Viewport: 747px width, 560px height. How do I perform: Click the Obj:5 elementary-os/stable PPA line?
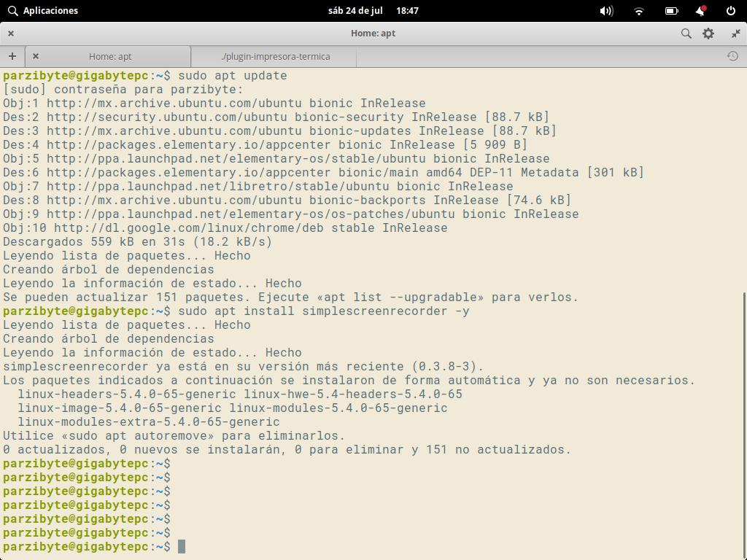276,158
